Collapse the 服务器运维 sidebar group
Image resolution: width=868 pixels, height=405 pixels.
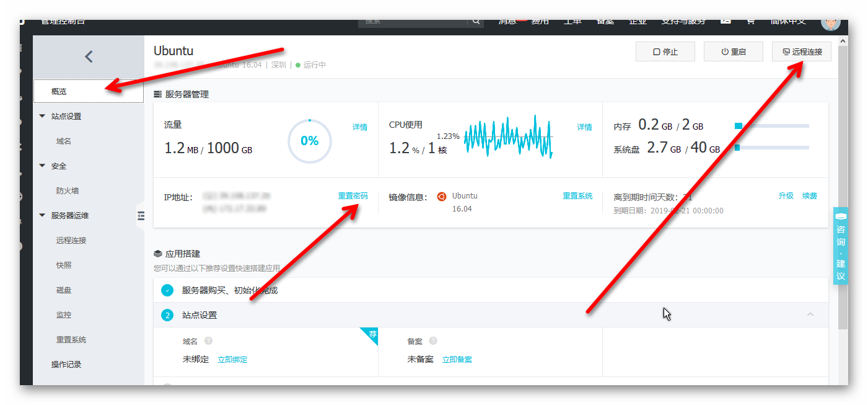pos(42,215)
